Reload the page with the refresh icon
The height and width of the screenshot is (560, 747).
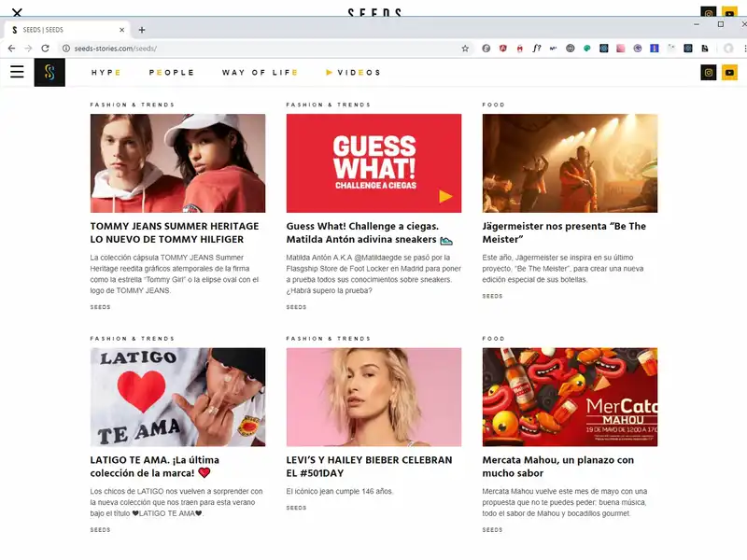click(x=45, y=49)
